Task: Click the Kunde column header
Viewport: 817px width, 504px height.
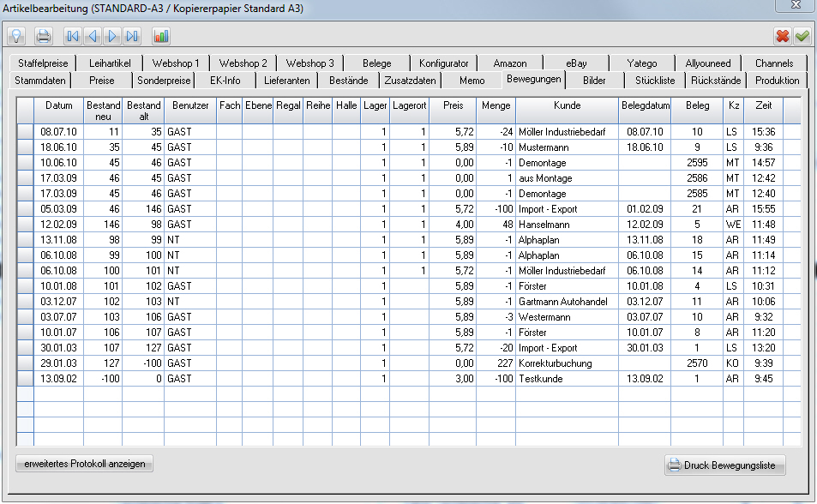Action: click(x=567, y=111)
